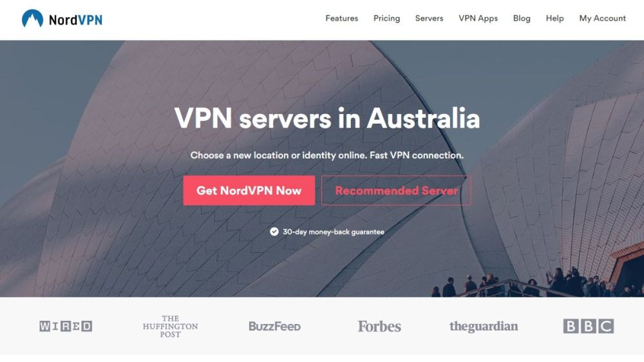
Task: Click the NordVPN mountain logo icon
Action: tap(32, 19)
